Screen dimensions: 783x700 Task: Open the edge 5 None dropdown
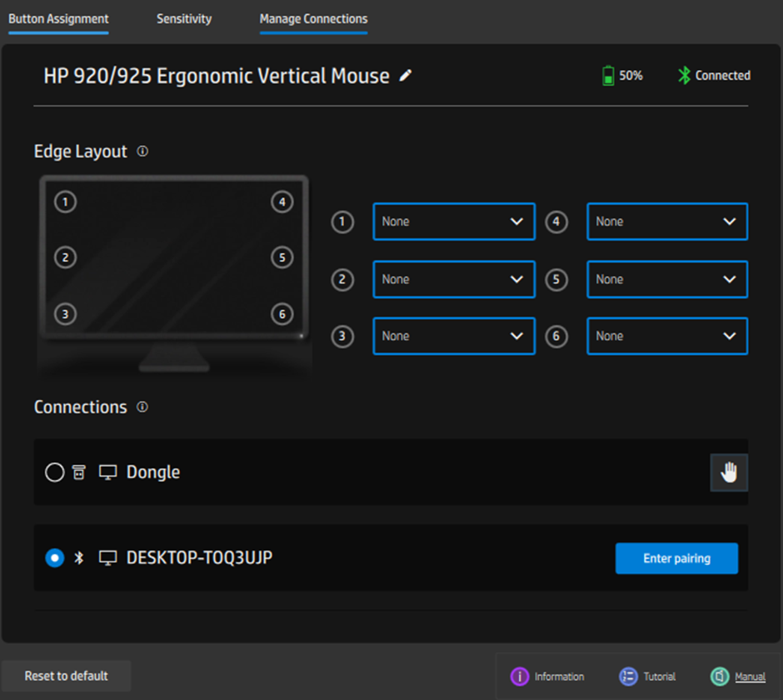[x=667, y=279]
